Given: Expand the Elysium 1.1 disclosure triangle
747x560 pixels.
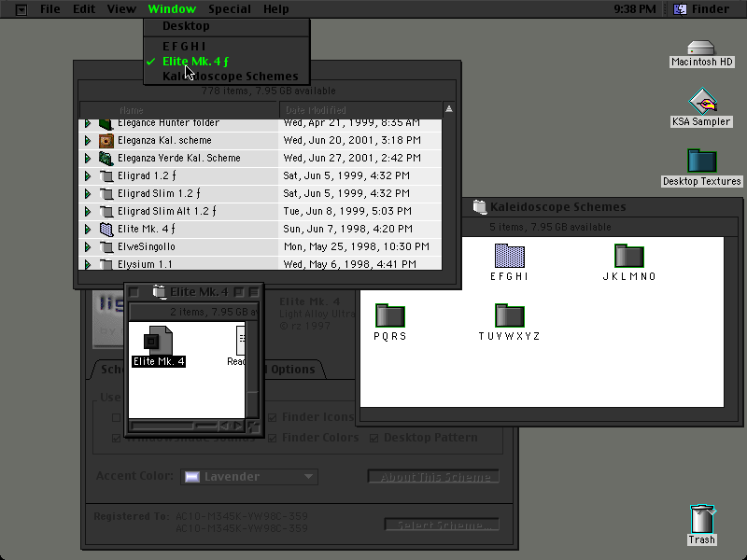Looking at the screenshot, I should [x=88, y=264].
